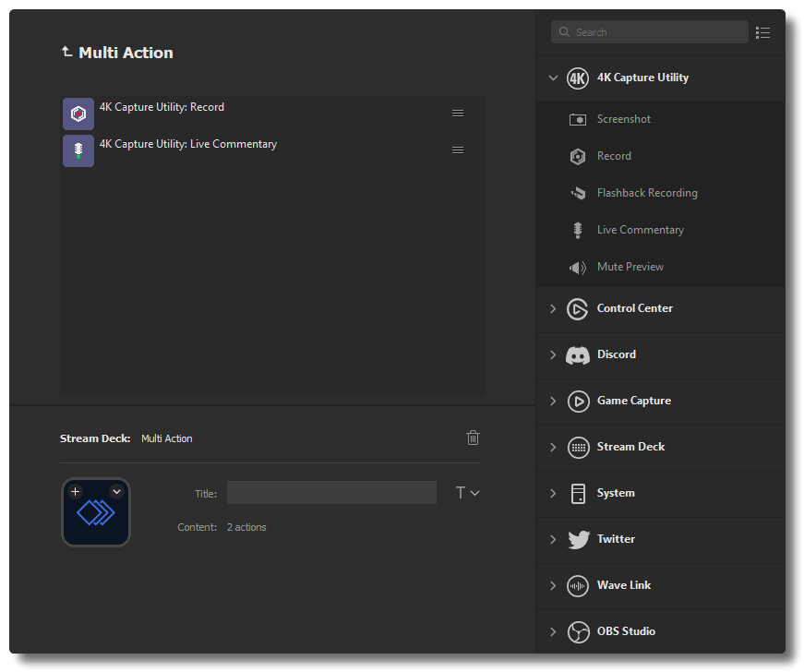Click the Search actions field
This screenshot has height=672, width=804.
pyautogui.click(x=649, y=31)
